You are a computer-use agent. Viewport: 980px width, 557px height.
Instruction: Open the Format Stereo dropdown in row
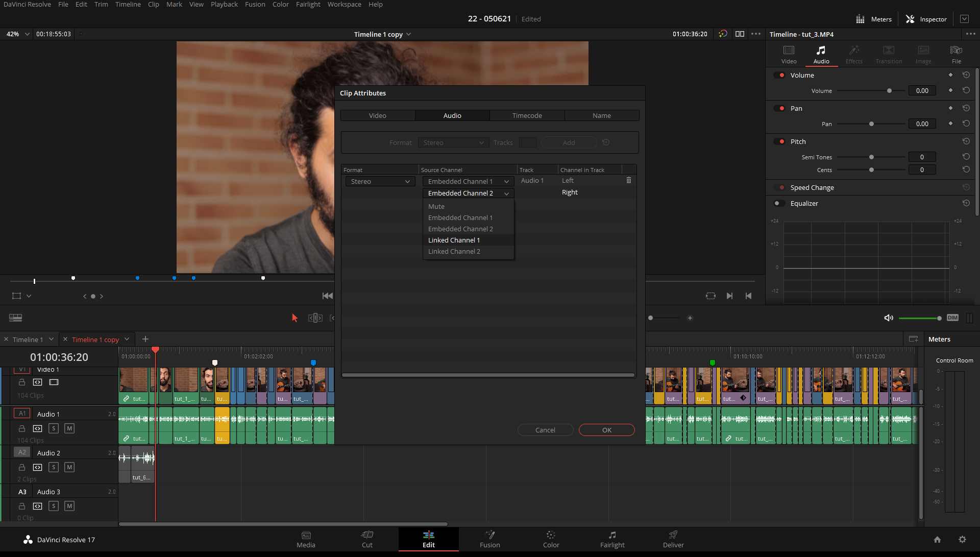click(380, 181)
